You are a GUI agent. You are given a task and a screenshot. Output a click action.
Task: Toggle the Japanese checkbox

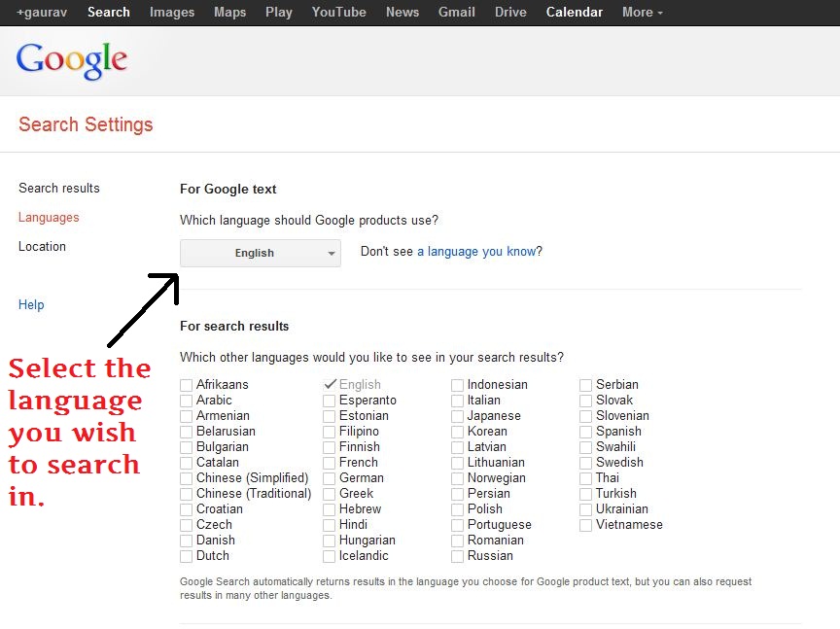coord(458,416)
